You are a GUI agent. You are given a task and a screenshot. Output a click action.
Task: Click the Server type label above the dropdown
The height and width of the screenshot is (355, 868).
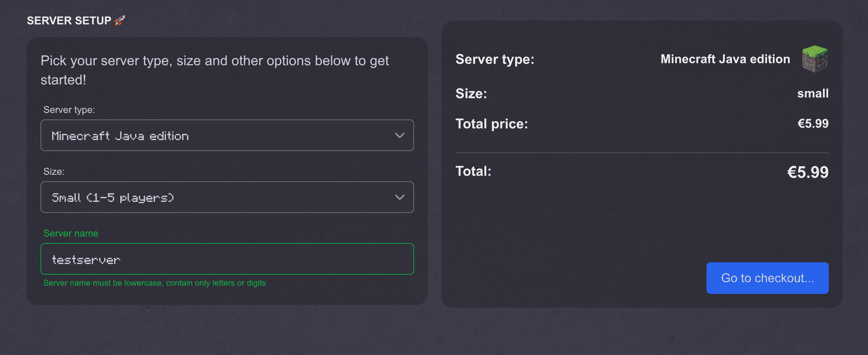(x=69, y=110)
